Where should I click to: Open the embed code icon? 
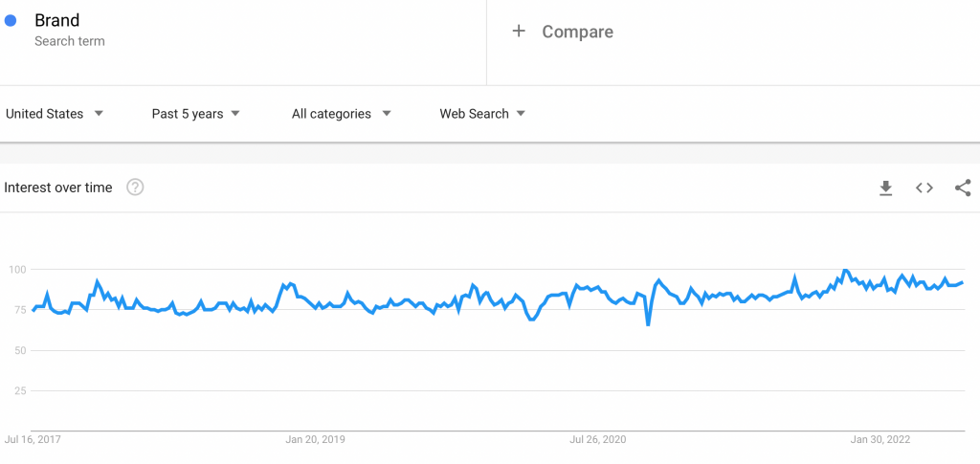point(924,188)
